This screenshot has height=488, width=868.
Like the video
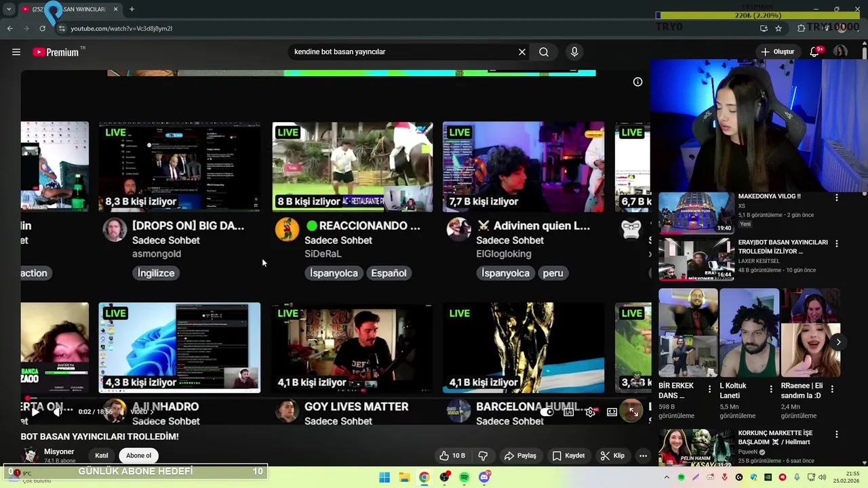pyautogui.click(x=452, y=456)
